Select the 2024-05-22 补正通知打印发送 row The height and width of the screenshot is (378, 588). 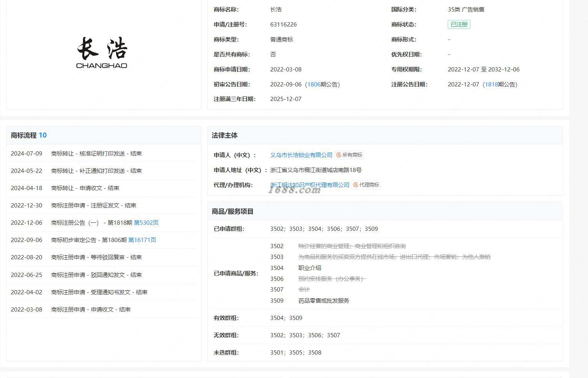point(103,171)
